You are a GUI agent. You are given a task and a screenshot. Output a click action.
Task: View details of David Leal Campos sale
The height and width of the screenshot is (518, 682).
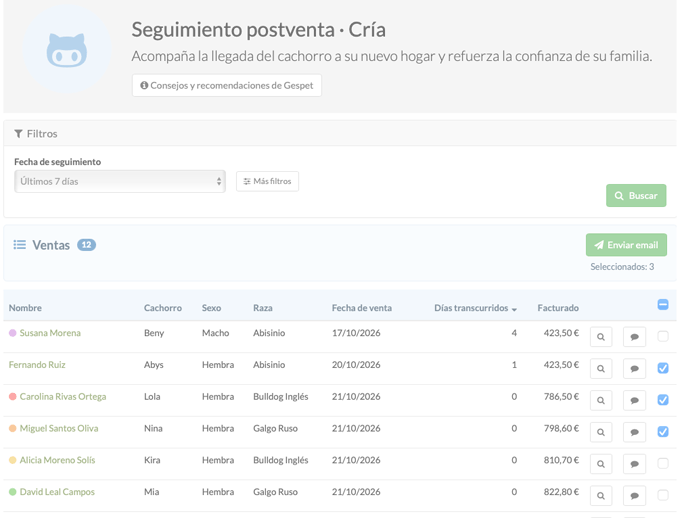click(x=601, y=495)
